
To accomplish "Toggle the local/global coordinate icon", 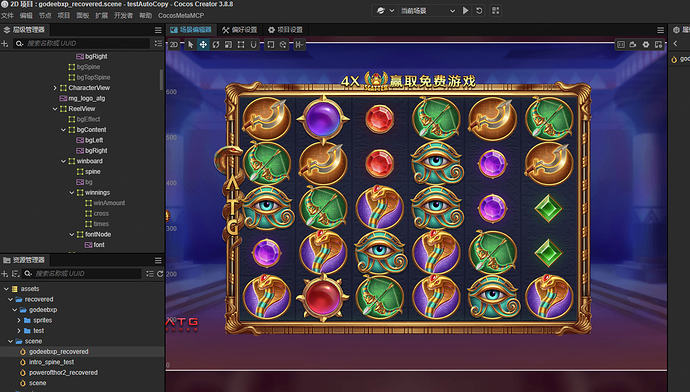I will pyautogui.click(x=283, y=44).
